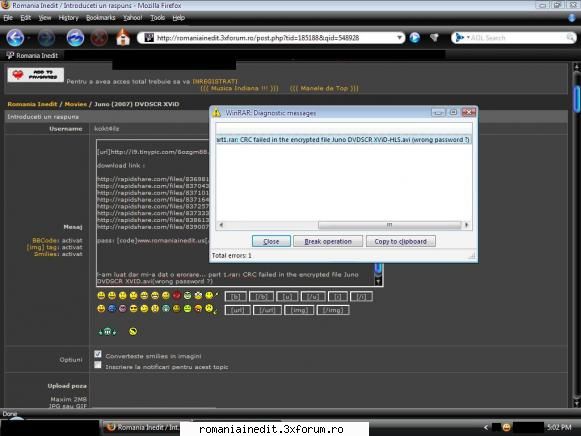
Task: Click the browser Back arrow button
Action: (x=16, y=38)
